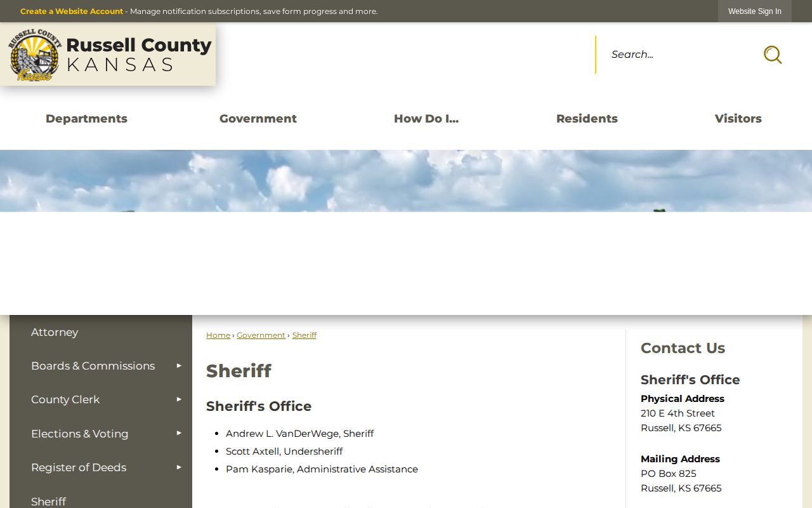Viewport: 812px width, 508px height.
Task: Open Register of Deeds in the sidebar
Action: [x=79, y=467]
